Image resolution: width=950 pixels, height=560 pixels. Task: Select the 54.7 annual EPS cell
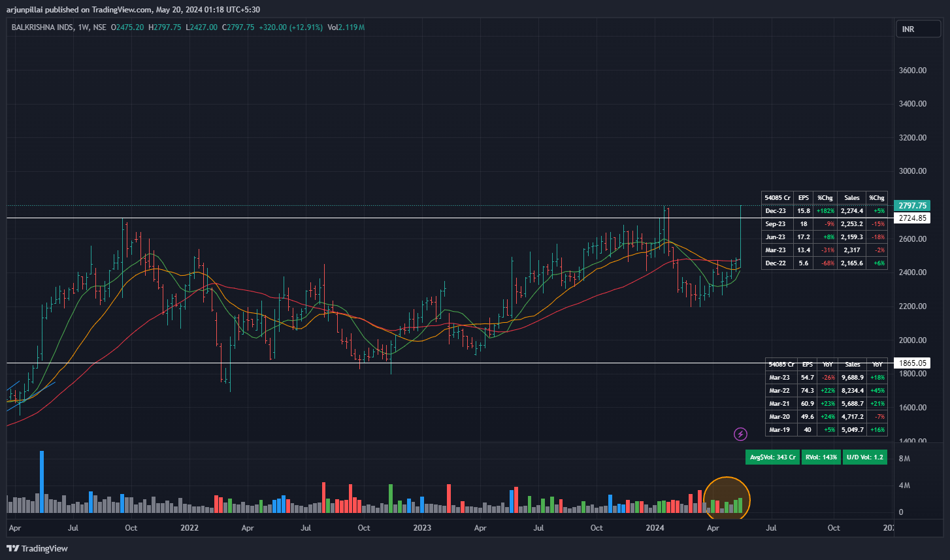click(x=807, y=377)
